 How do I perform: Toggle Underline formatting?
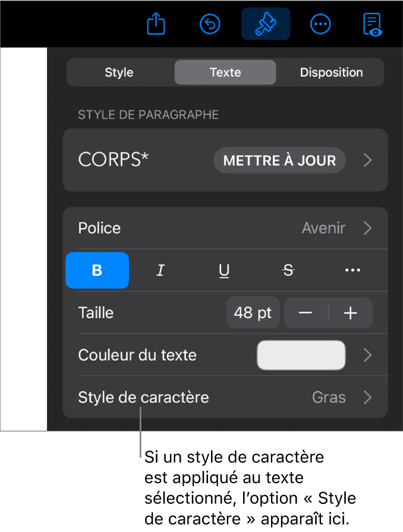coord(224,271)
